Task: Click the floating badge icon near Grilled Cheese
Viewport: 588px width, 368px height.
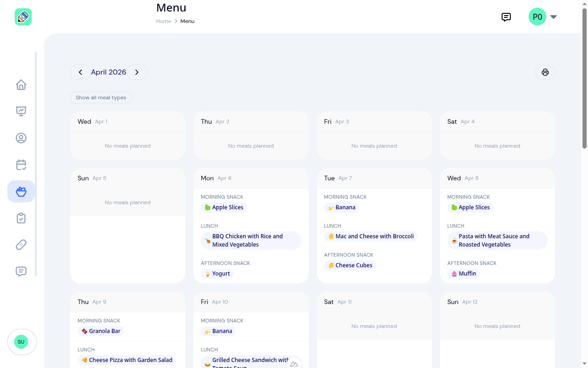Action: coord(294,364)
